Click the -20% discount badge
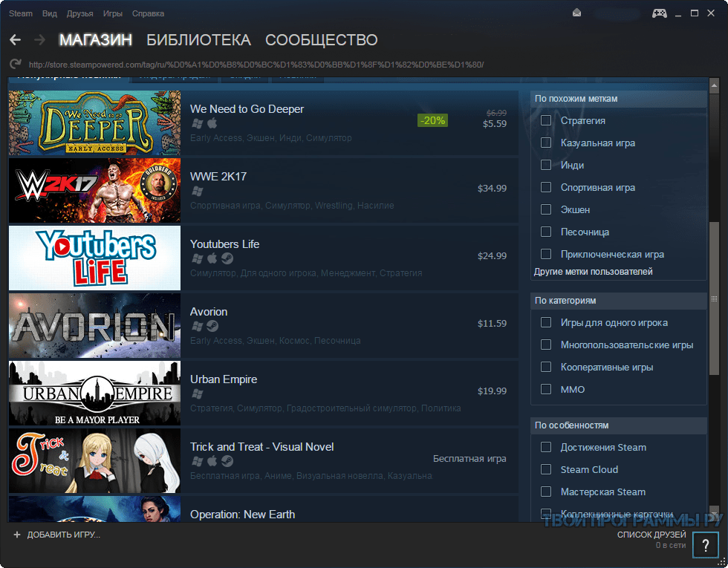The image size is (728, 568). (432, 120)
